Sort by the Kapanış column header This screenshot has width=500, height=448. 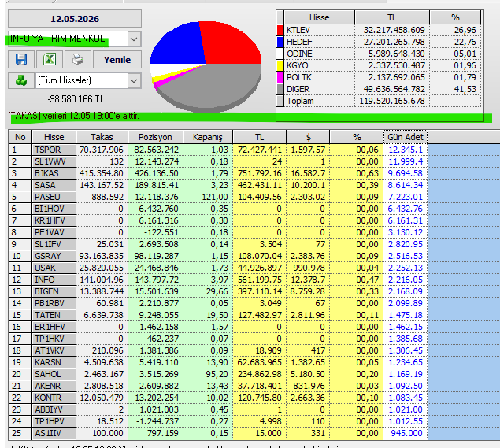point(208,137)
